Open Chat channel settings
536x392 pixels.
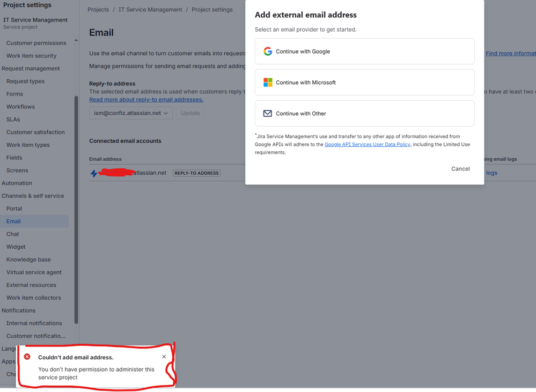(13, 234)
